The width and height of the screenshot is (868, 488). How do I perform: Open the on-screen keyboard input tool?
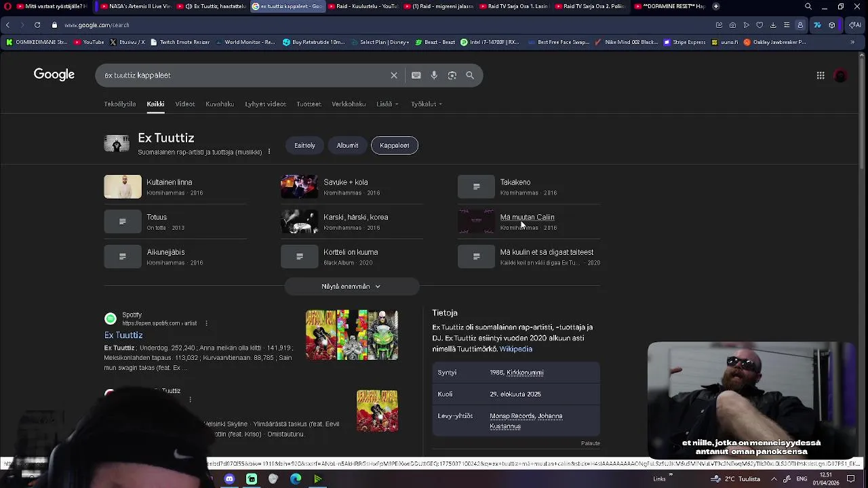[416, 75]
